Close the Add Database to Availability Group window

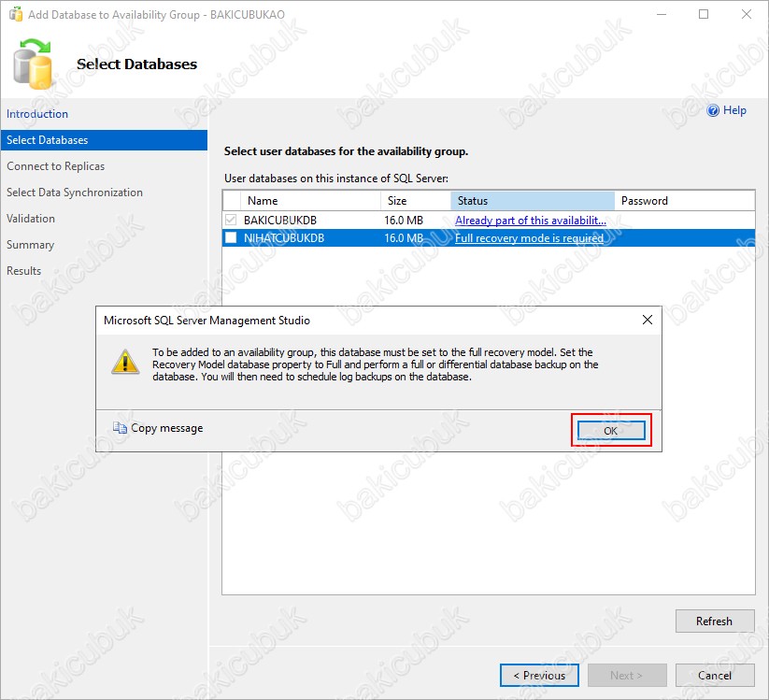pos(747,14)
